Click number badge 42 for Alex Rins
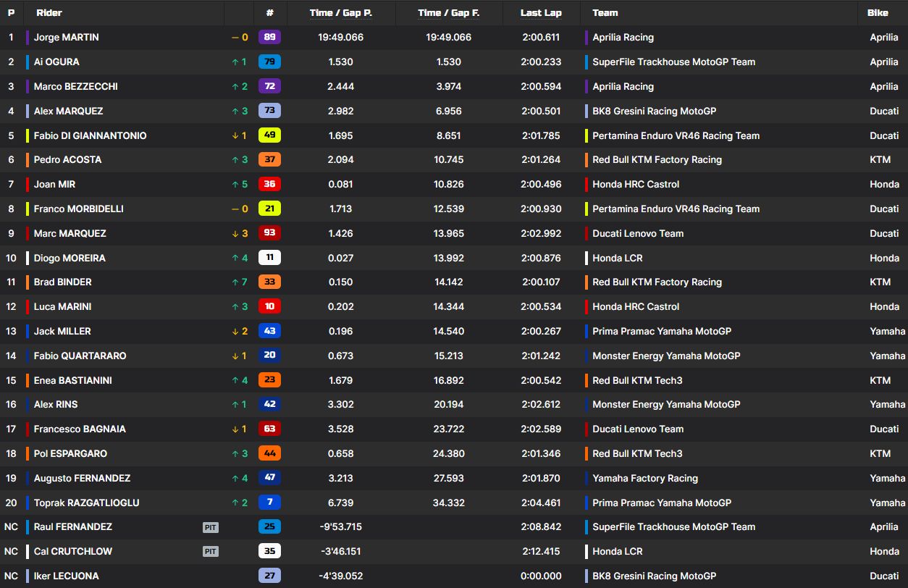The width and height of the screenshot is (908, 588). coord(269,404)
